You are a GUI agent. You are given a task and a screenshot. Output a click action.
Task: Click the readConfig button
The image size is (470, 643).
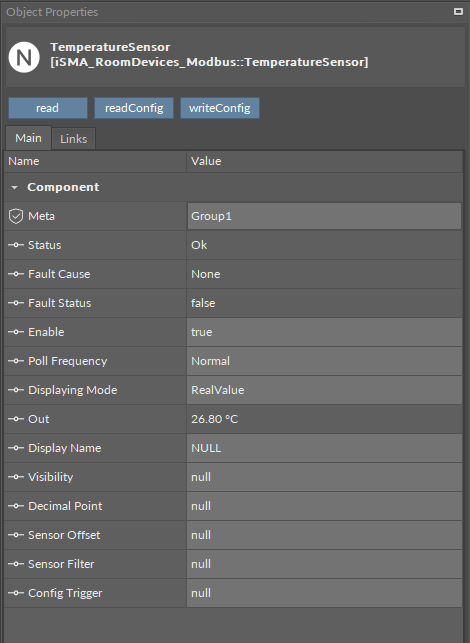click(134, 108)
